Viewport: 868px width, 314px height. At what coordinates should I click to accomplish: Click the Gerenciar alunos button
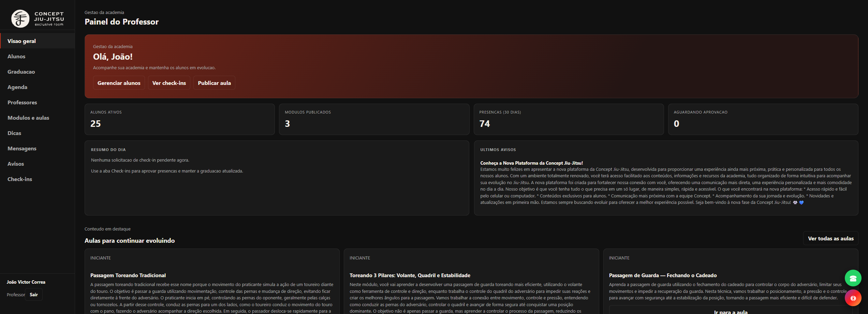[119, 83]
